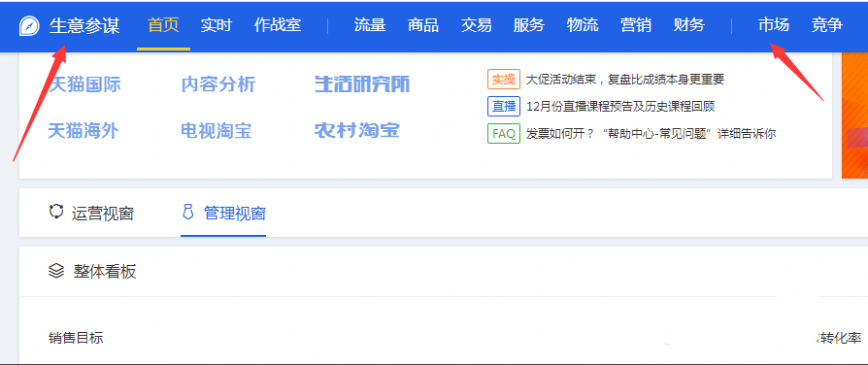The height and width of the screenshot is (365, 868).
Task: Open the 发票如何开 FAQ article
Action: (651, 134)
